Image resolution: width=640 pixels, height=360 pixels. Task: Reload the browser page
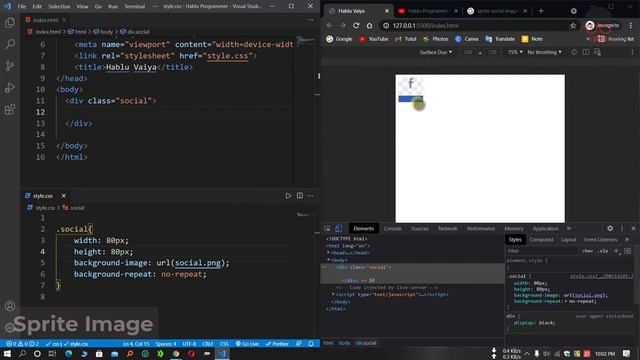coord(356,25)
